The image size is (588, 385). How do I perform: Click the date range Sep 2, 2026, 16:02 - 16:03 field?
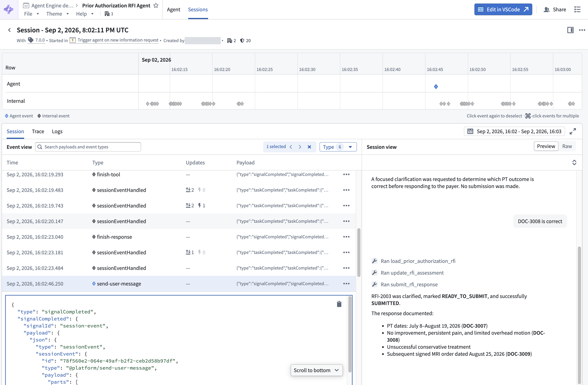tap(514, 131)
